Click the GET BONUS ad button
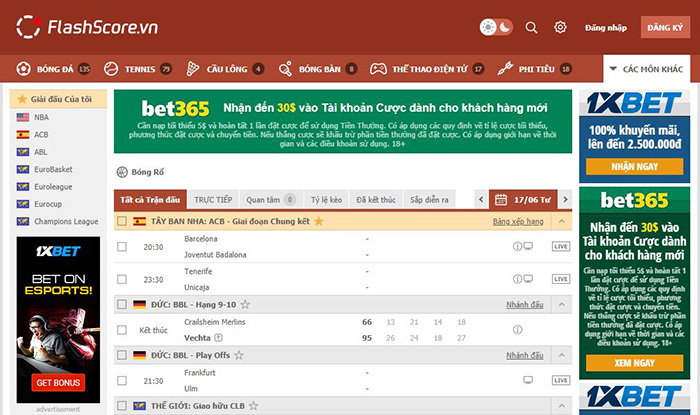The width and height of the screenshot is (700, 415). coord(58,382)
